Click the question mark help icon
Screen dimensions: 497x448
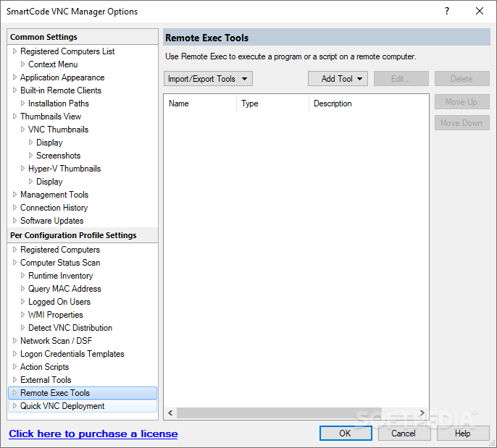447,11
